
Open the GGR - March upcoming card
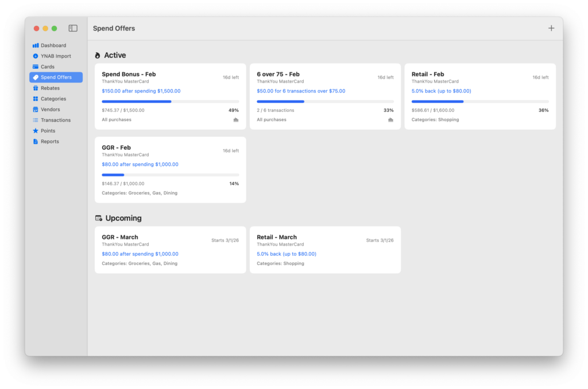[x=170, y=250]
